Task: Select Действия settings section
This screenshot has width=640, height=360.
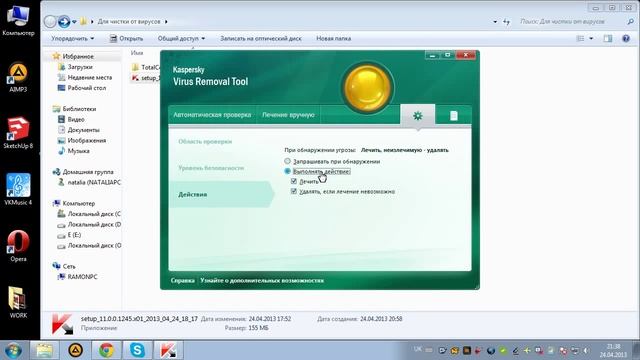Action: pos(221,194)
